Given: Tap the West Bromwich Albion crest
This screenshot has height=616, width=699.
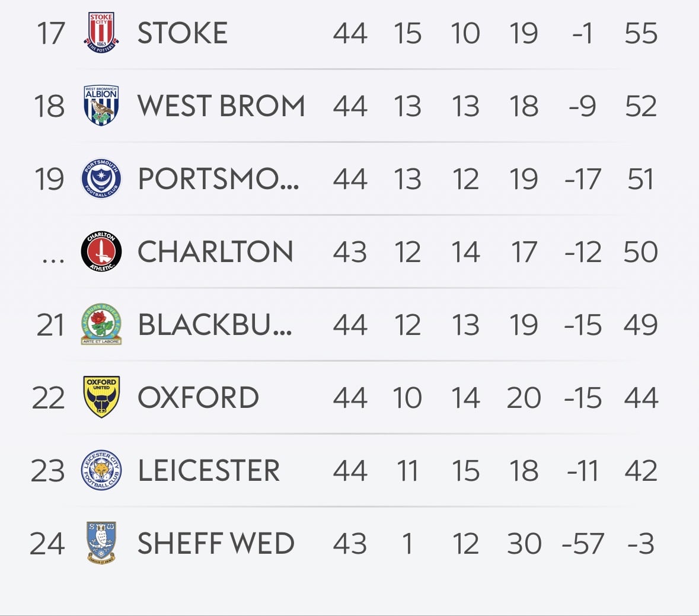Looking at the screenshot, I should click(101, 106).
